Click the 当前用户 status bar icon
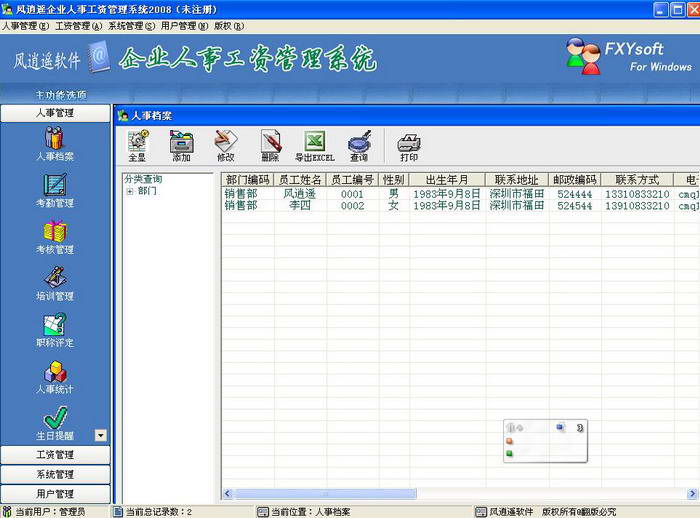Viewport: 700px width, 518px height. [6, 512]
